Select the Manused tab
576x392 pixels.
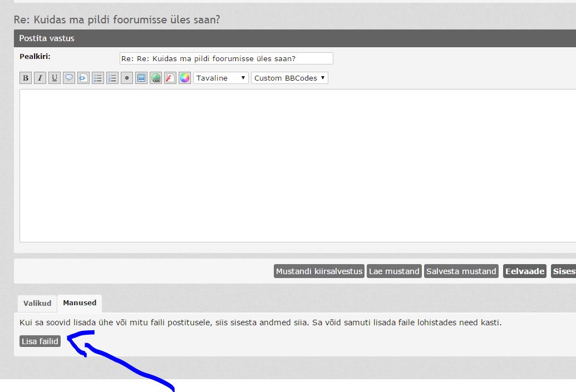point(80,303)
